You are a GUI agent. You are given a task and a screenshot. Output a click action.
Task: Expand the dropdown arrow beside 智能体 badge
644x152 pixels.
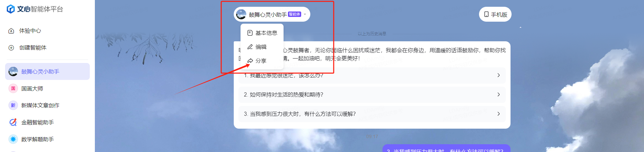[305, 14]
